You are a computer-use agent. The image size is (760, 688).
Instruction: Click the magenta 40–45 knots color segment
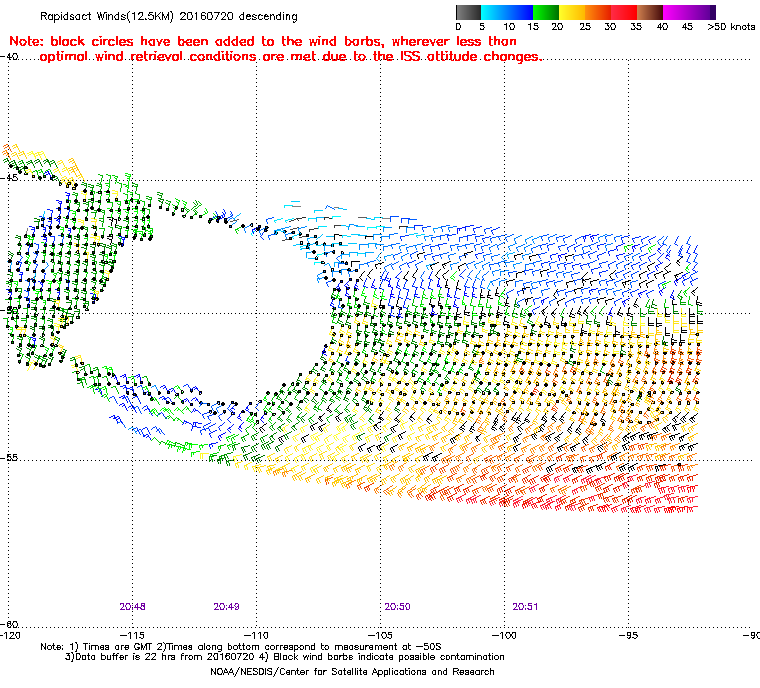[x=676, y=12]
